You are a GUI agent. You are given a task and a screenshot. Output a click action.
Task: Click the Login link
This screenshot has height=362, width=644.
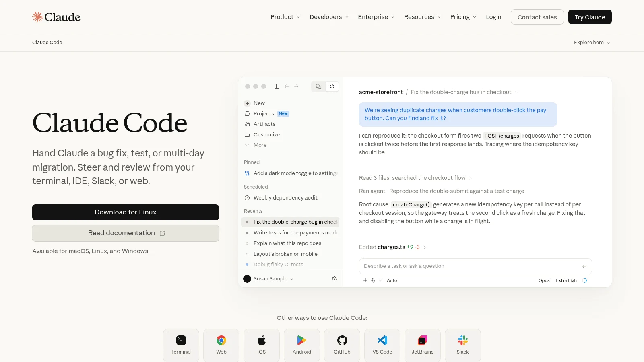click(x=493, y=17)
